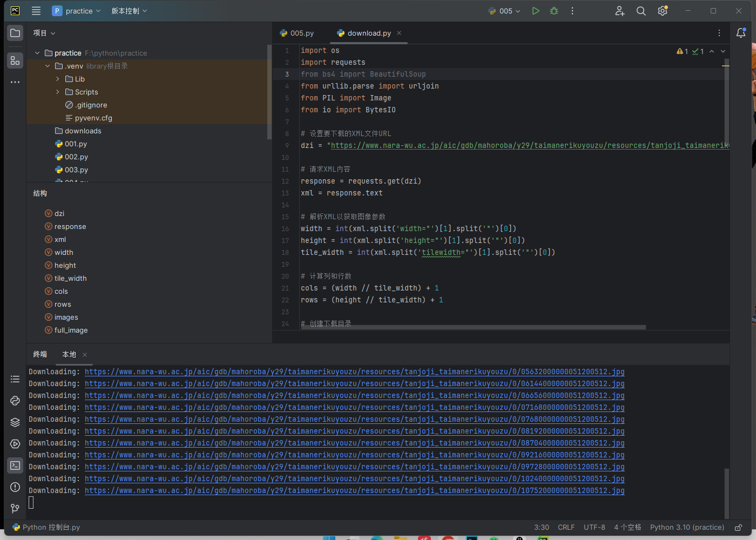Open the Structure tool window icon in the sidebar

pyautogui.click(x=15, y=60)
